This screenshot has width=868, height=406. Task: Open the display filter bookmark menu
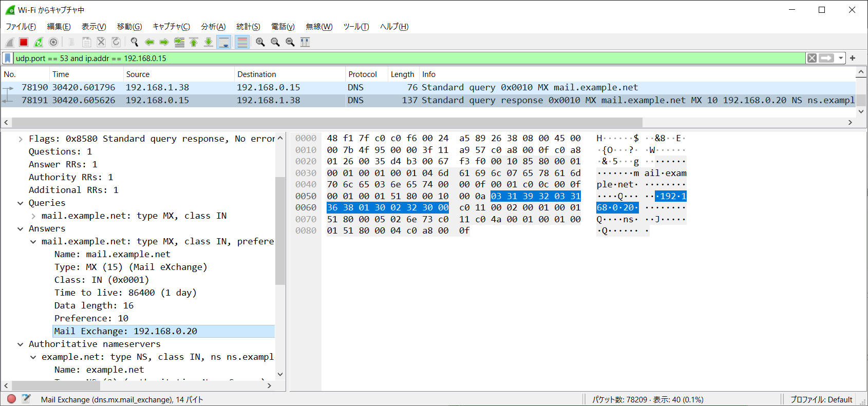8,58
